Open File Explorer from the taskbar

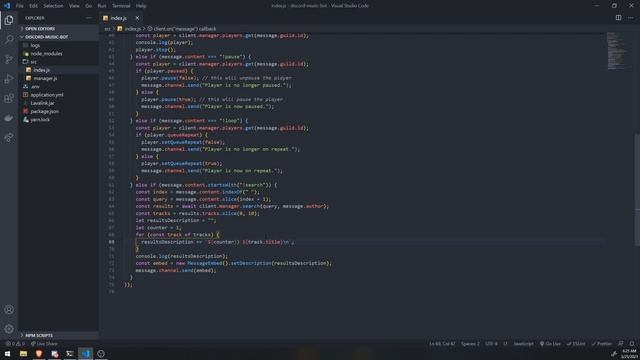click(23, 353)
